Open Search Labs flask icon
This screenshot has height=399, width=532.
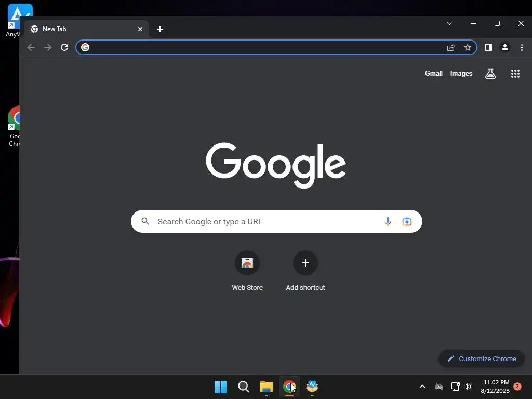click(490, 74)
